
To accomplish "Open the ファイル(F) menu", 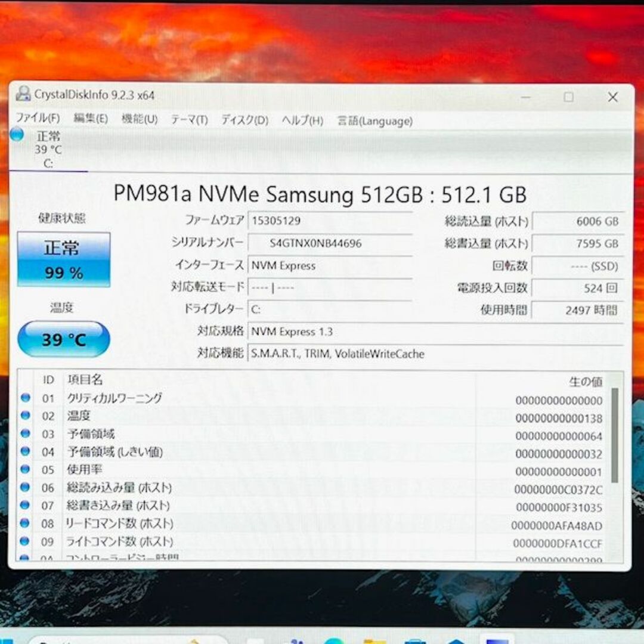I will pyautogui.click(x=38, y=118).
